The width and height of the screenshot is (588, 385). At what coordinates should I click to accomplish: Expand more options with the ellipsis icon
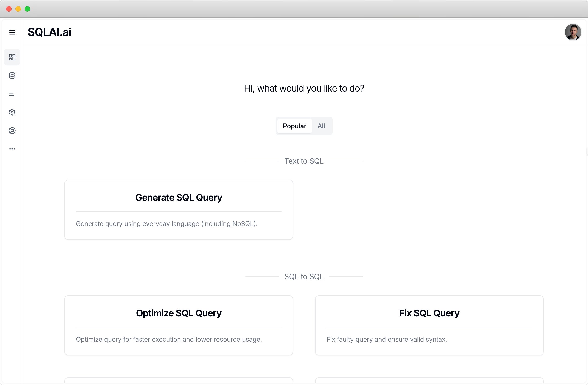[x=12, y=149]
